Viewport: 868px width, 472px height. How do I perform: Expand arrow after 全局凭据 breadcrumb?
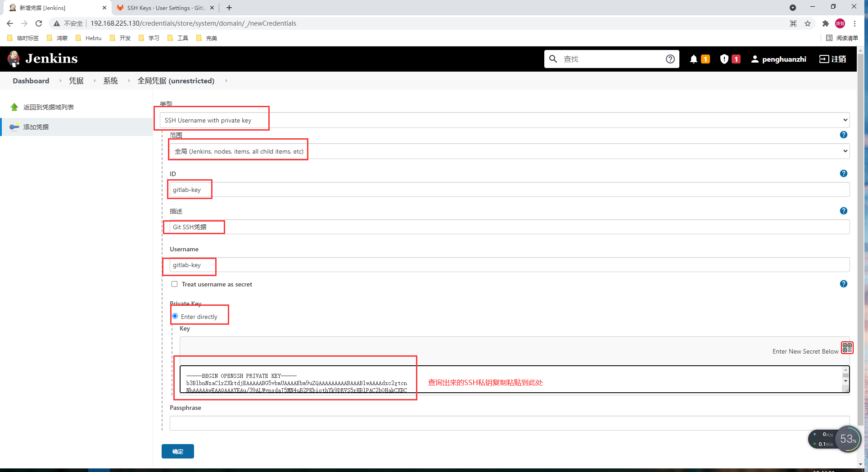pos(226,81)
